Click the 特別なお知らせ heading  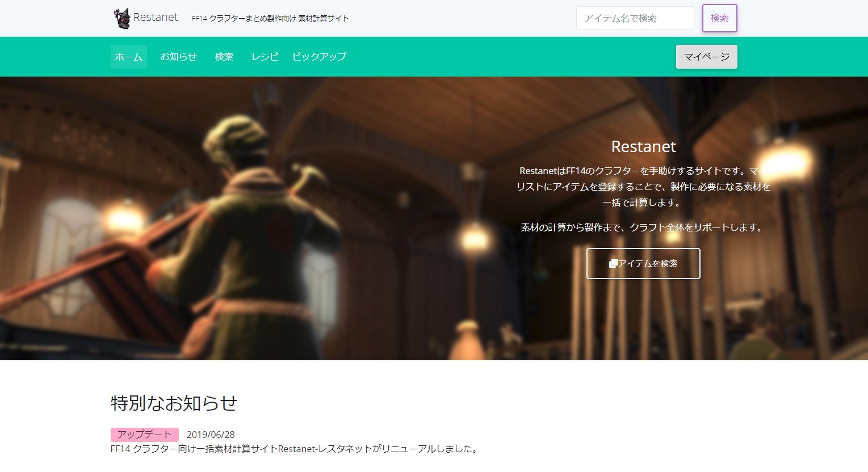coord(174,403)
